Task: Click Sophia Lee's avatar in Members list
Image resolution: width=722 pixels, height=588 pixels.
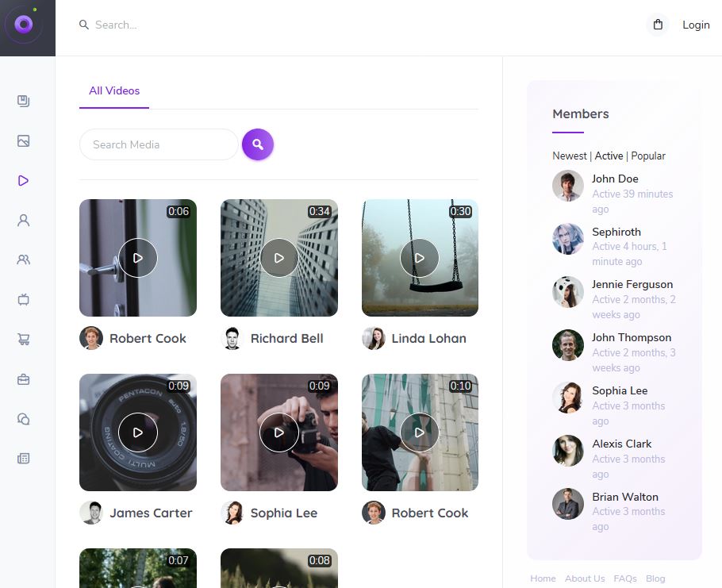Action: (568, 398)
